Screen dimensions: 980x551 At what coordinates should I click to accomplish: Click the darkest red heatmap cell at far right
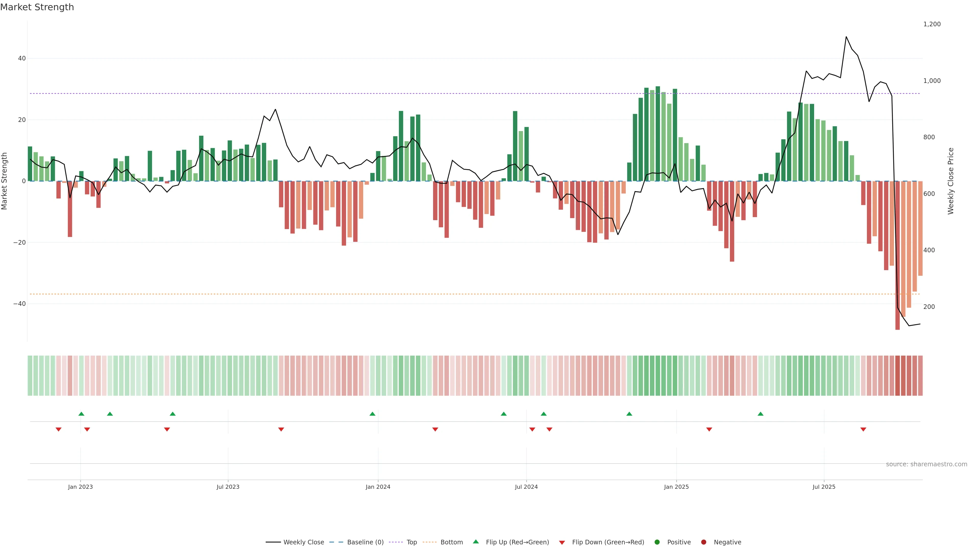click(x=898, y=376)
